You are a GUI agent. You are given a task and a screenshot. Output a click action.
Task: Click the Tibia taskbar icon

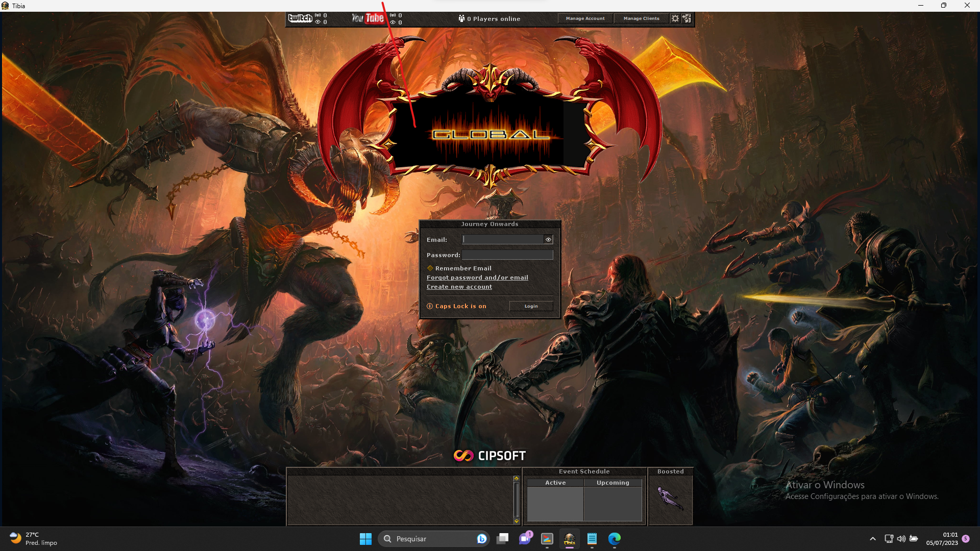570,539
